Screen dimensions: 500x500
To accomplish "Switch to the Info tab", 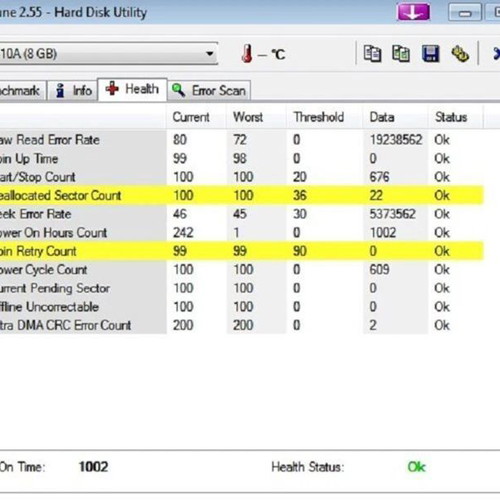I will pyautogui.click(x=73, y=90).
